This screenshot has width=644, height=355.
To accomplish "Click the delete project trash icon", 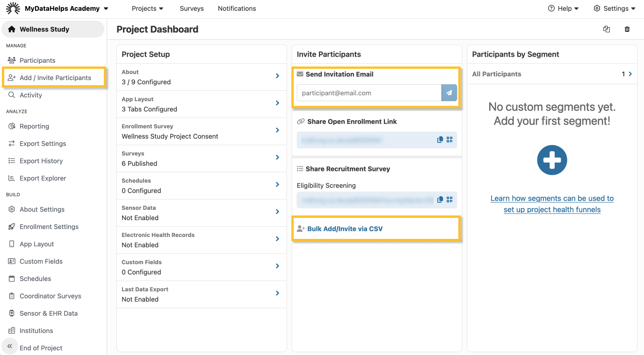I will pos(627,29).
